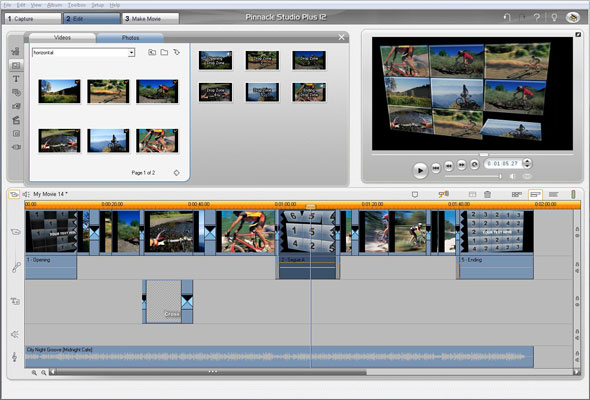Click the browse folder icon in album

click(164, 52)
